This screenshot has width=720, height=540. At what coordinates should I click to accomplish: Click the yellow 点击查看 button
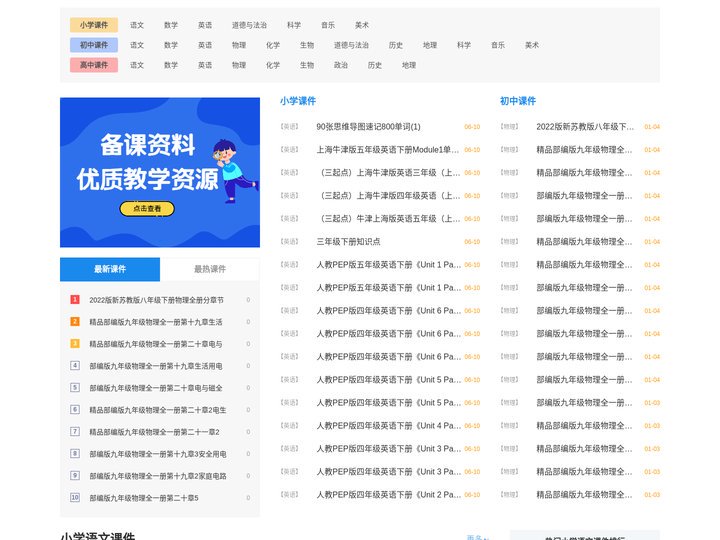click(x=147, y=208)
